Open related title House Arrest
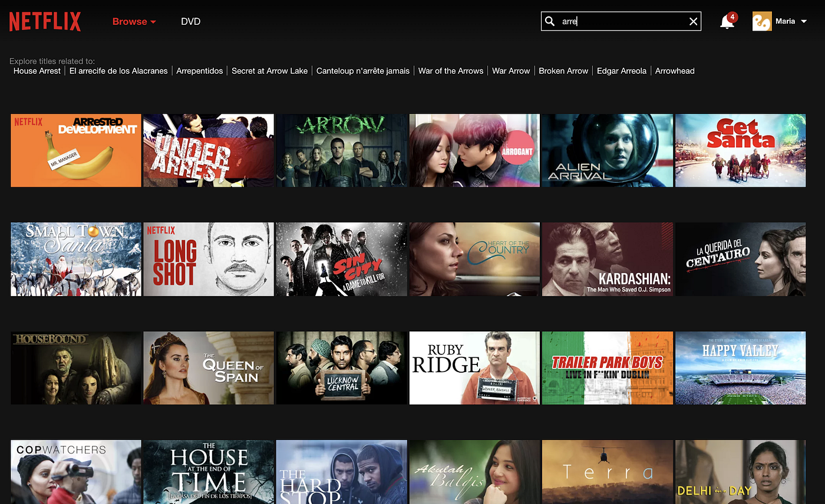Image resolution: width=825 pixels, height=504 pixels. pyautogui.click(x=37, y=71)
